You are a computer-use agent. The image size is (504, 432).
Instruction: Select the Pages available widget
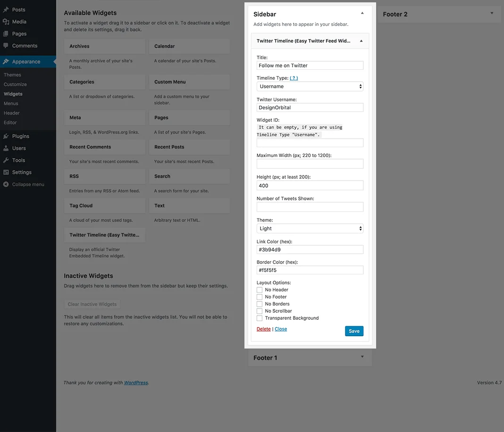pos(189,117)
